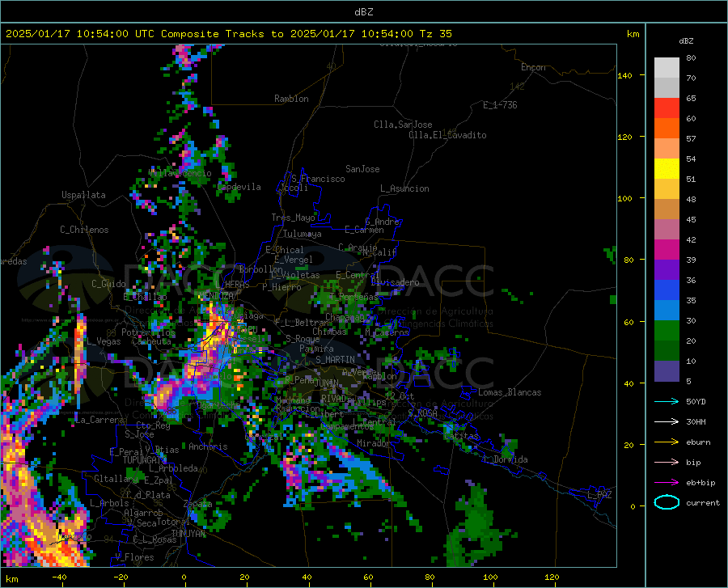Click the magenta eb+bip arrow legend icon
The image size is (728, 588).
click(x=667, y=483)
